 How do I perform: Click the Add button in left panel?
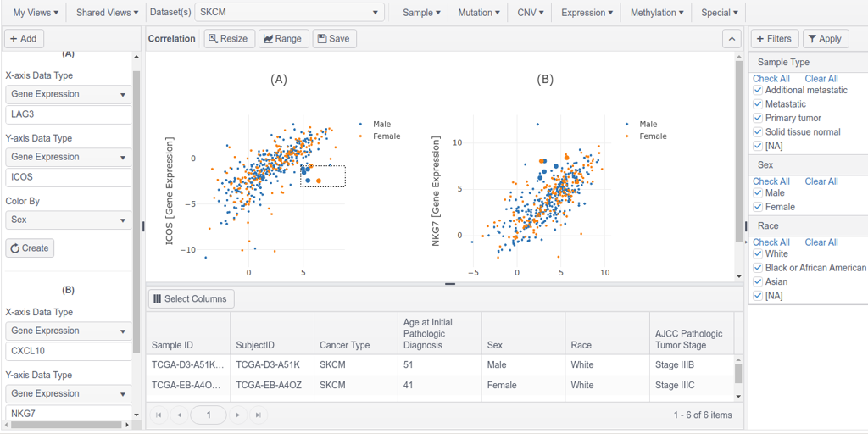[24, 39]
